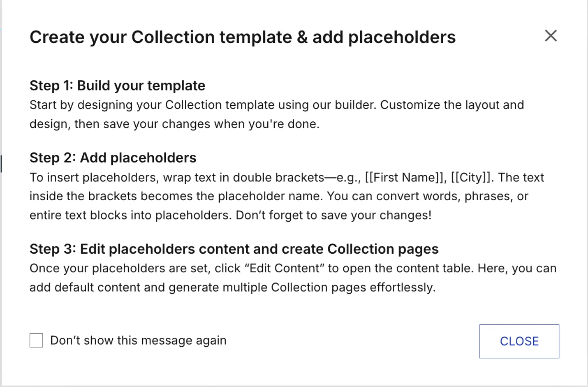
Task: Click the Step 3 heading about Collection pages
Action: tap(234, 249)
